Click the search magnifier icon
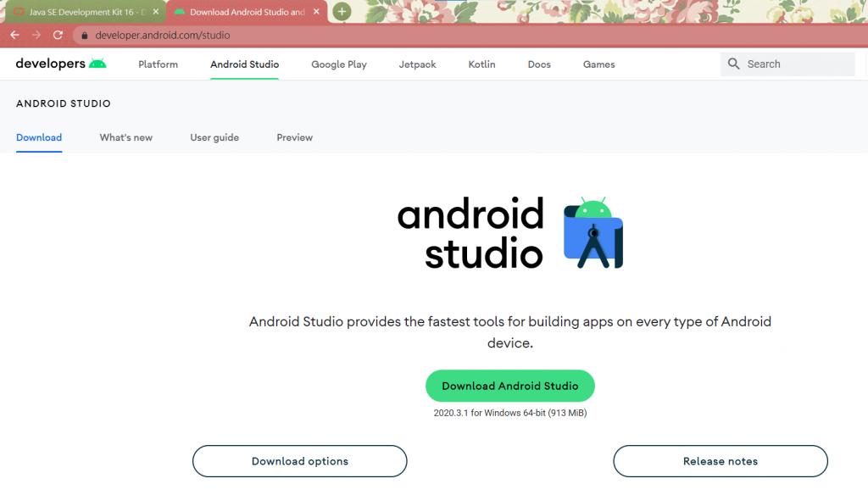 (733, 64)
